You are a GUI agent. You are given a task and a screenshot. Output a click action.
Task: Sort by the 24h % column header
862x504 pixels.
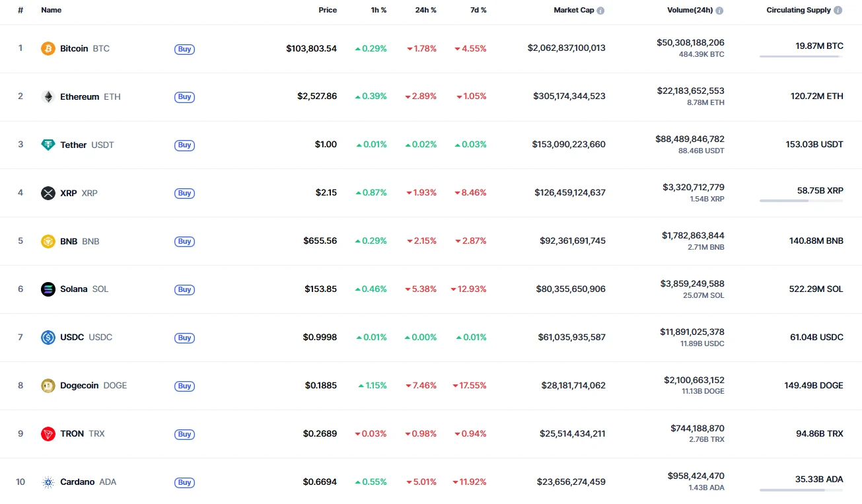point(425,11)
